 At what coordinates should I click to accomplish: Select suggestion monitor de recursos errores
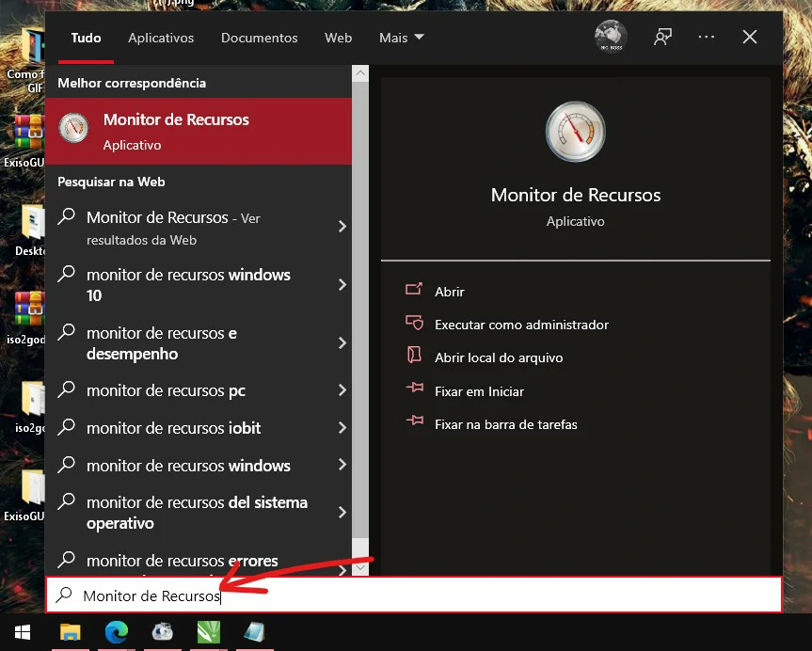(x=199, y=562)
